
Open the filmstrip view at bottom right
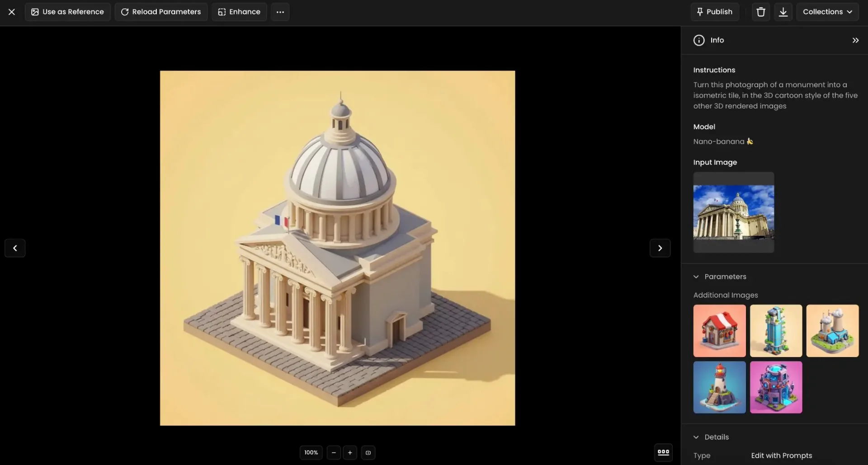click(x=663, y=452)
